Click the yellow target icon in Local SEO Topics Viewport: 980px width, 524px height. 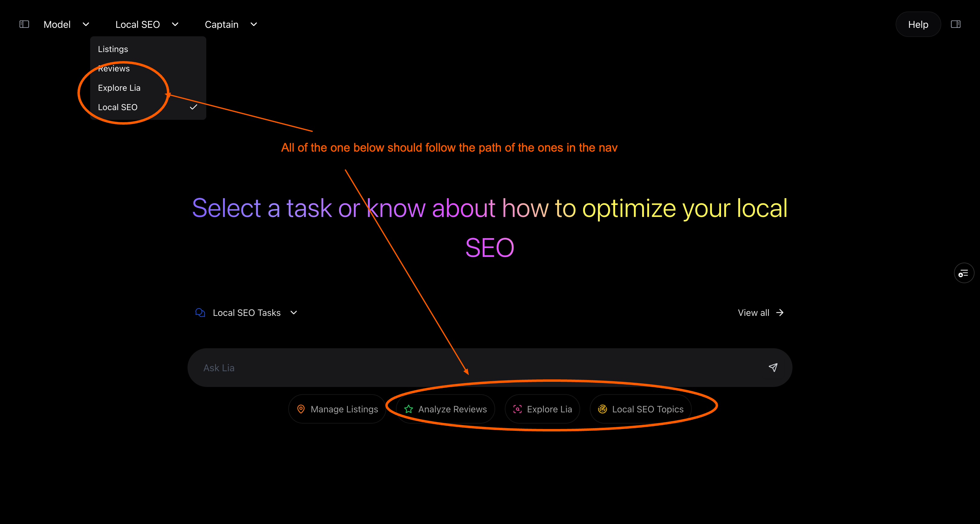pyautogui.click(x=602, y=409)
